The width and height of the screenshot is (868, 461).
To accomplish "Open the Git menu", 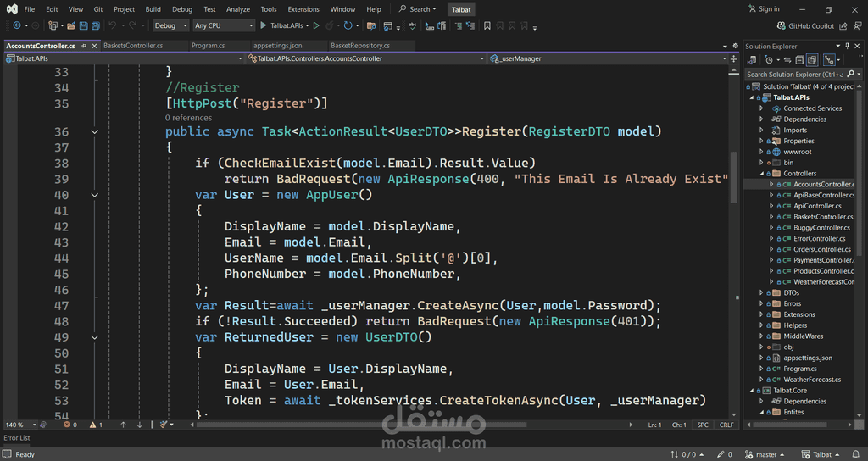I will coord(98,9).
